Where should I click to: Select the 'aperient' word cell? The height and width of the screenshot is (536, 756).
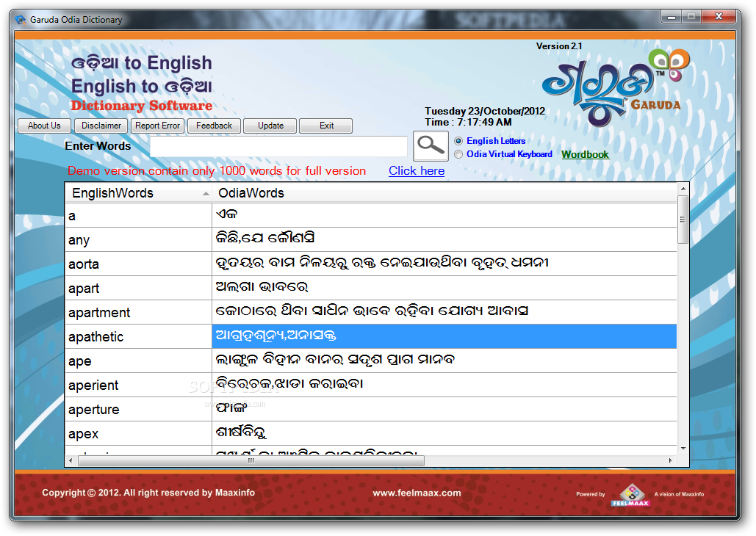pyautogui.click(x=138, y=385)
